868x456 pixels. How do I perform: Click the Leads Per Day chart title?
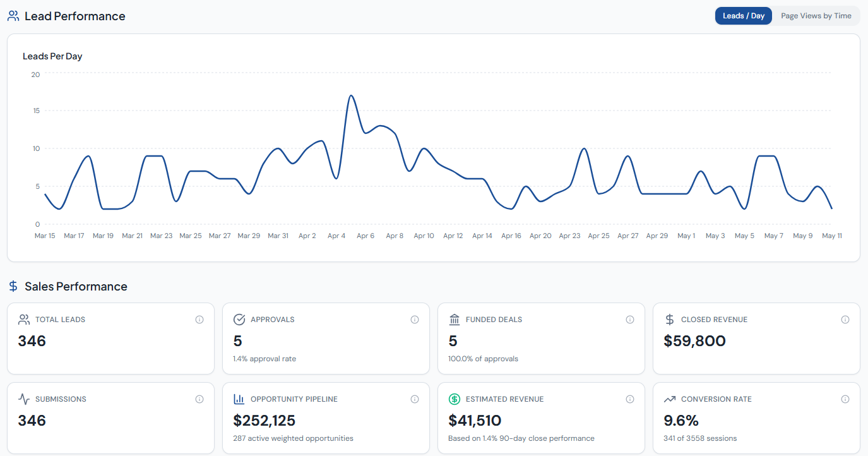tap(52, 56)
